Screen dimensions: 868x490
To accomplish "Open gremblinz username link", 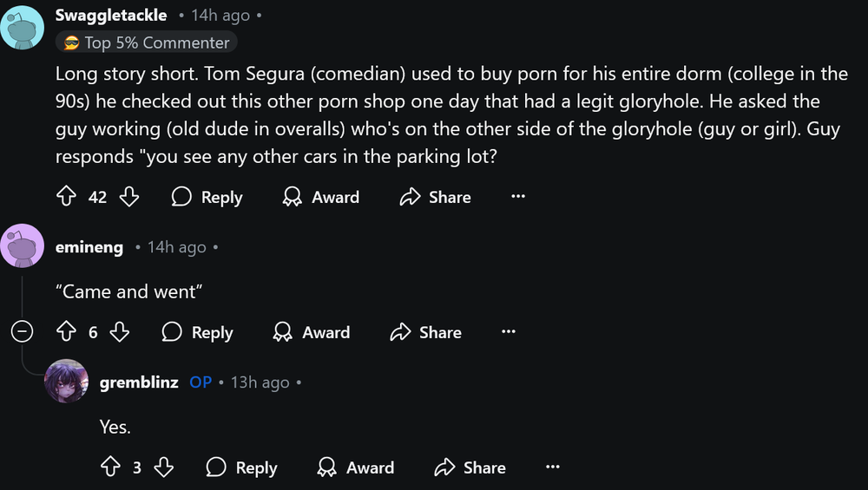I will click(x=140, y=382).
